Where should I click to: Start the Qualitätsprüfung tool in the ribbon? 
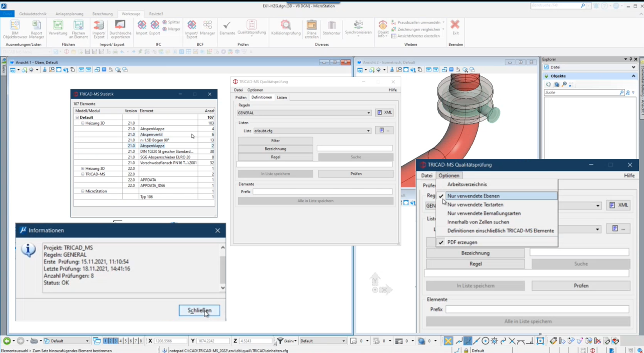click(x=252, y=27)
